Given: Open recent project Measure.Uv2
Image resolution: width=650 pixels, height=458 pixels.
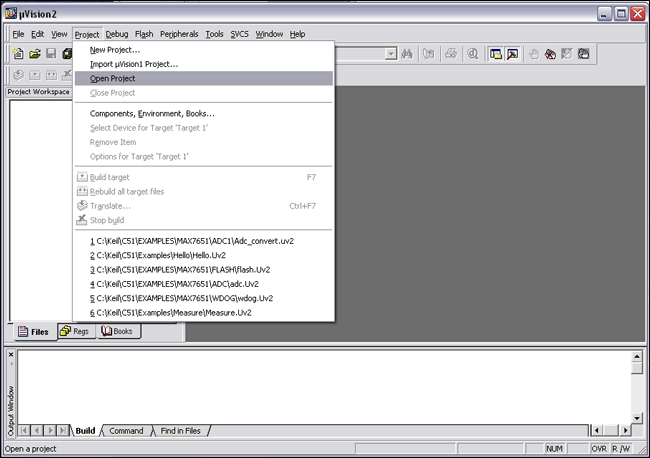Looking at the screenshot, I should 169,312.
